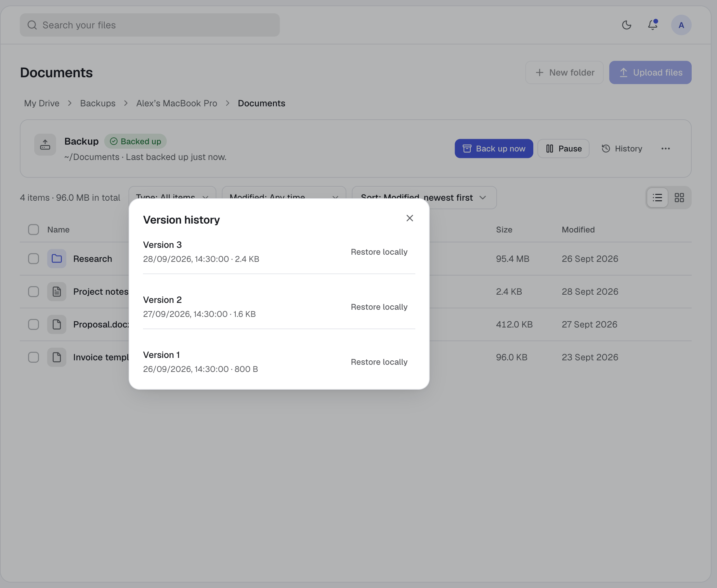Select the Proposal.docx checkbox
Viewport: 717px width, 588px height.
34,324
